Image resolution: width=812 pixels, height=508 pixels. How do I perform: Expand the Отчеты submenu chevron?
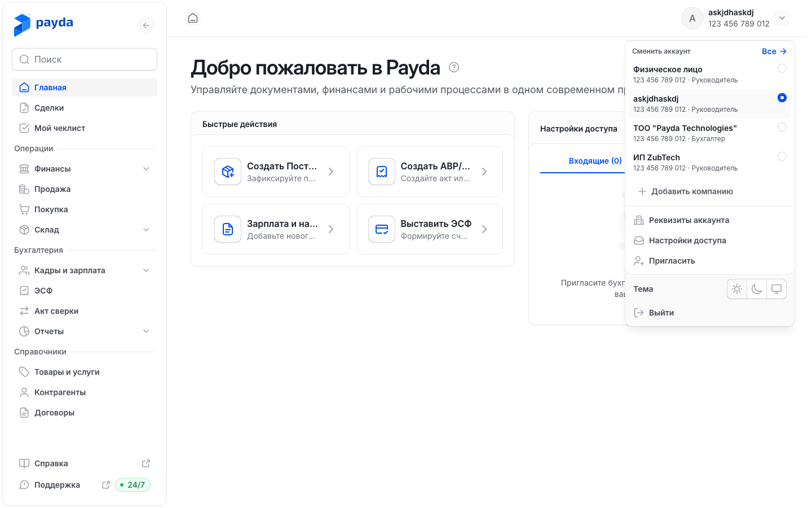click(146, 331)
